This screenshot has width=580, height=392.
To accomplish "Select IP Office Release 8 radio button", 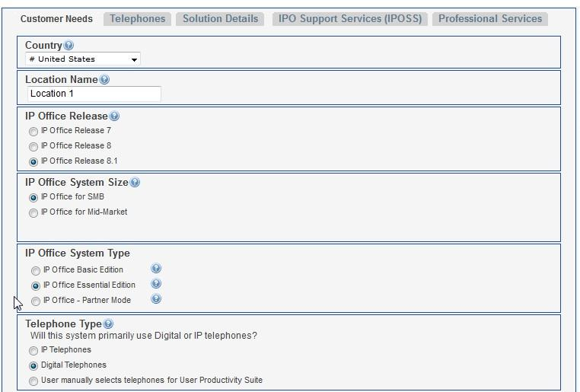I will pos(33,146).
